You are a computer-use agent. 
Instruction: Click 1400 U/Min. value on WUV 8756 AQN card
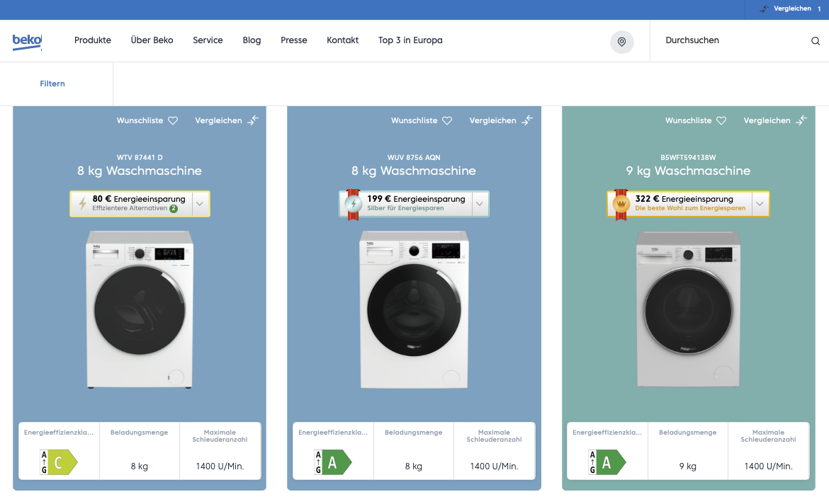[x=495, y=466]
